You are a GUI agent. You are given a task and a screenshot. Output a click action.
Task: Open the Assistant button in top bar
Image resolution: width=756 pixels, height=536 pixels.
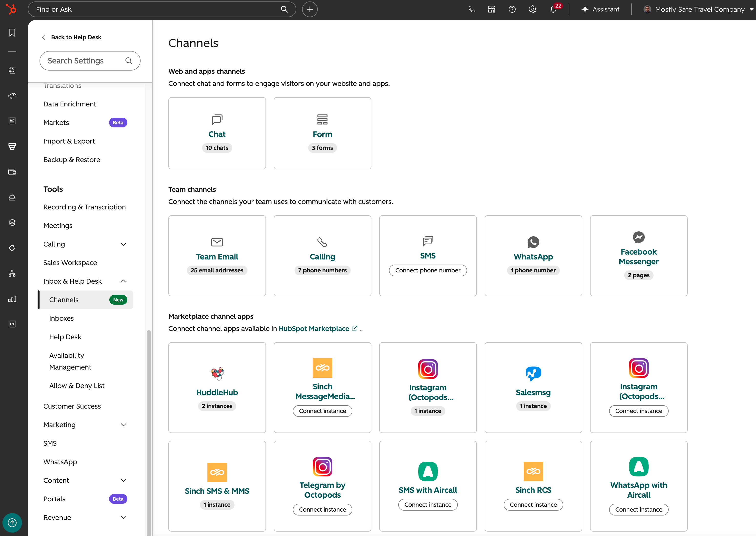pos(600,9)
